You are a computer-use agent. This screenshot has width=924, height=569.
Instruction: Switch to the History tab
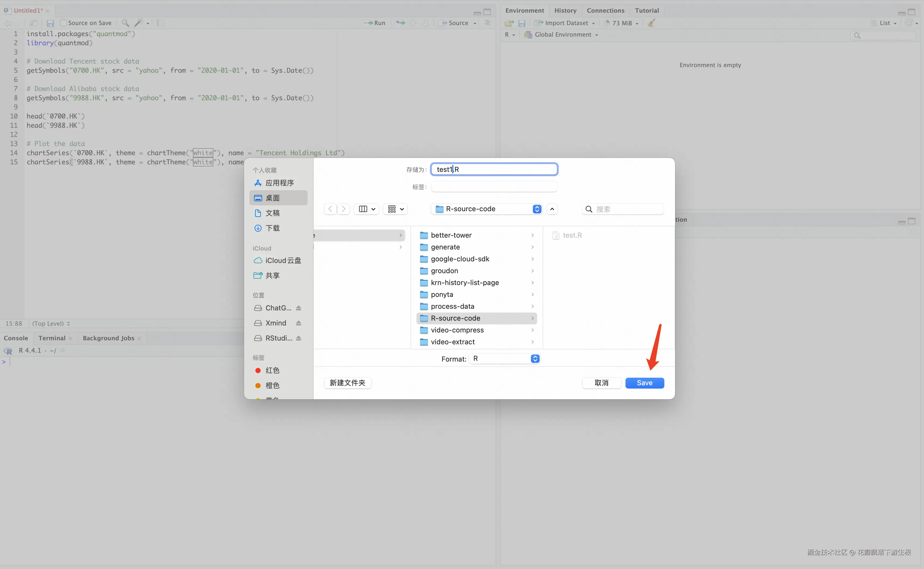click(565, 11)
